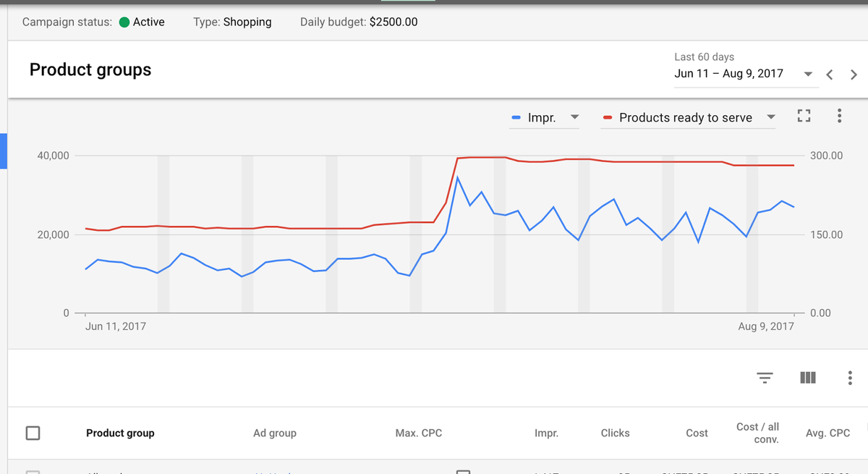Image resolution: width=868 pixels, height=474 pixels.
Task: Click the Shopping campaign type label
Action: (x=247, y=22)
